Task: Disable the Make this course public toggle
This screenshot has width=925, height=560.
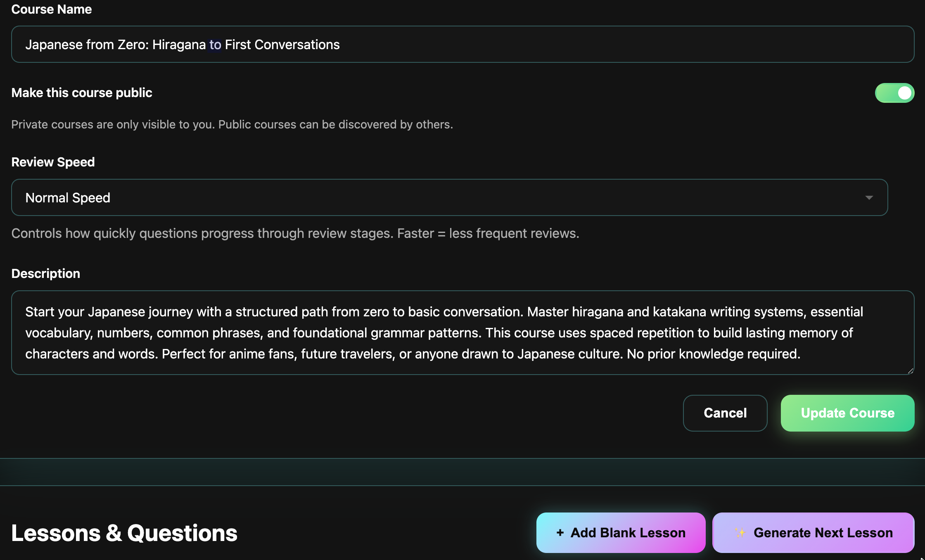Action: (x=894, y=93)
